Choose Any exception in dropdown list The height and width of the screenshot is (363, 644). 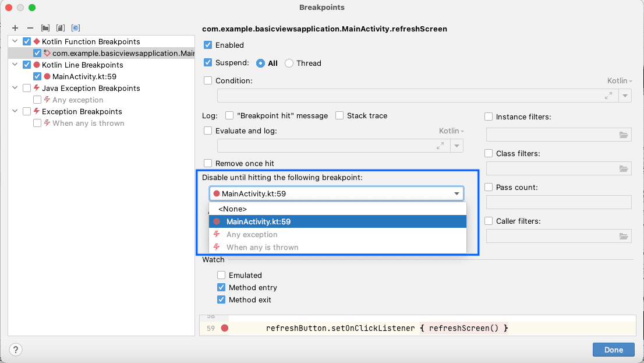[x=338, y=234]
